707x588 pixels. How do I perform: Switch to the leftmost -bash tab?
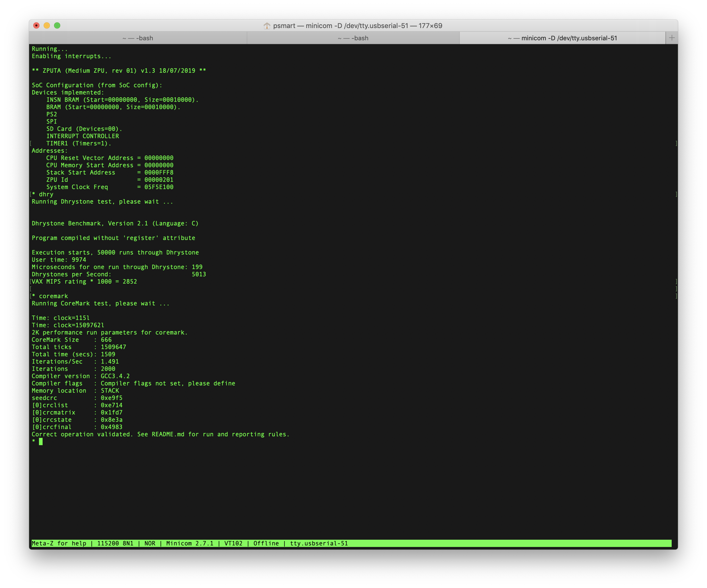coord(138,38)
